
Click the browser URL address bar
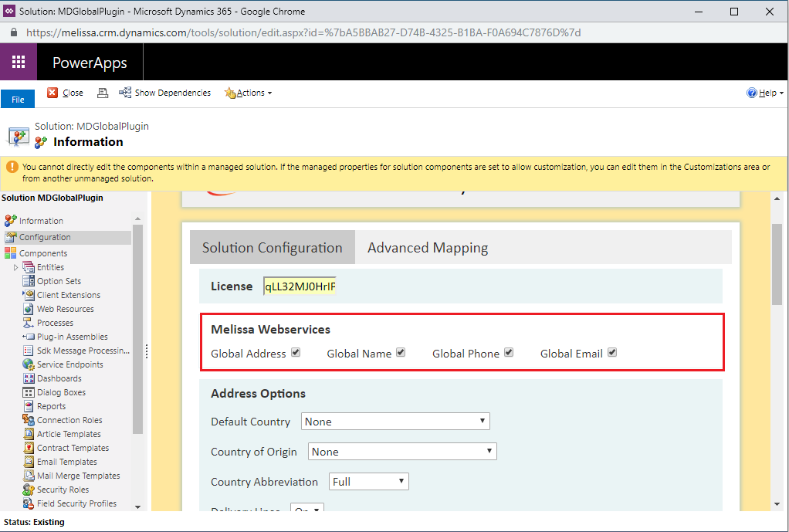[303, 32]
